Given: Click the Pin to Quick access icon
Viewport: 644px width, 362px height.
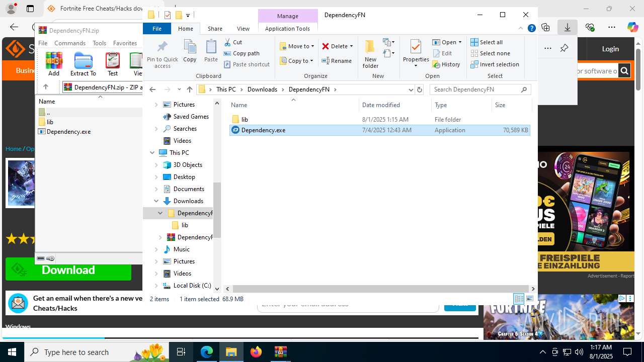Looking at the screenshot, I should [162, 54].
